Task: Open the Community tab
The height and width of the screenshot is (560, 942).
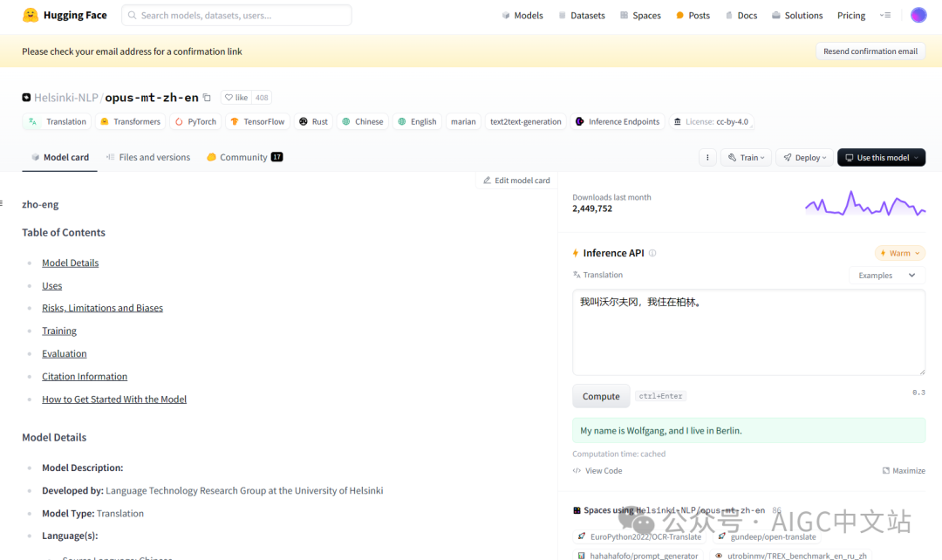Action: point(244,157)
